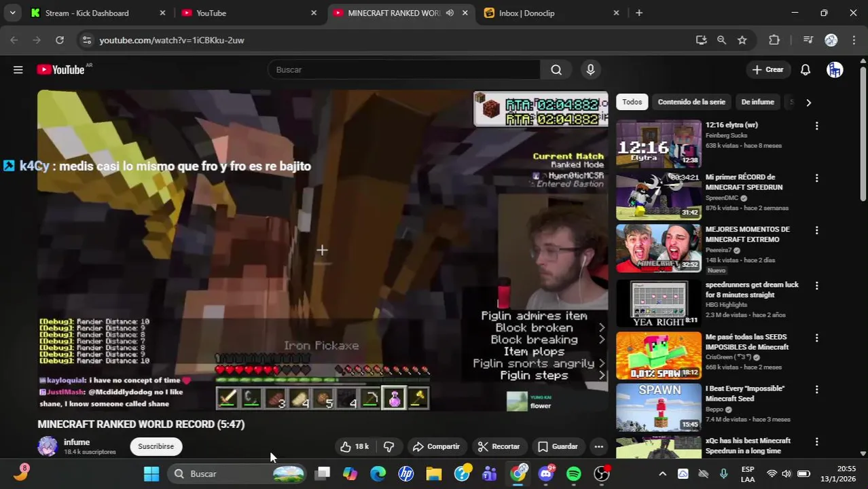Dislike the video with thumbs down

(x=388, y=446)
